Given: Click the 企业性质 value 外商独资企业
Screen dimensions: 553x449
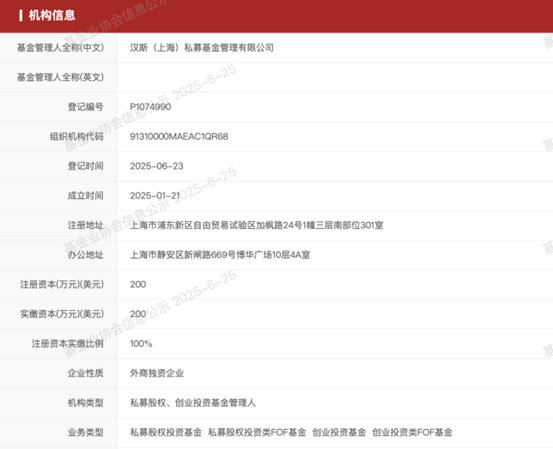Looking at the screenshot, I should tap(157, 373).
